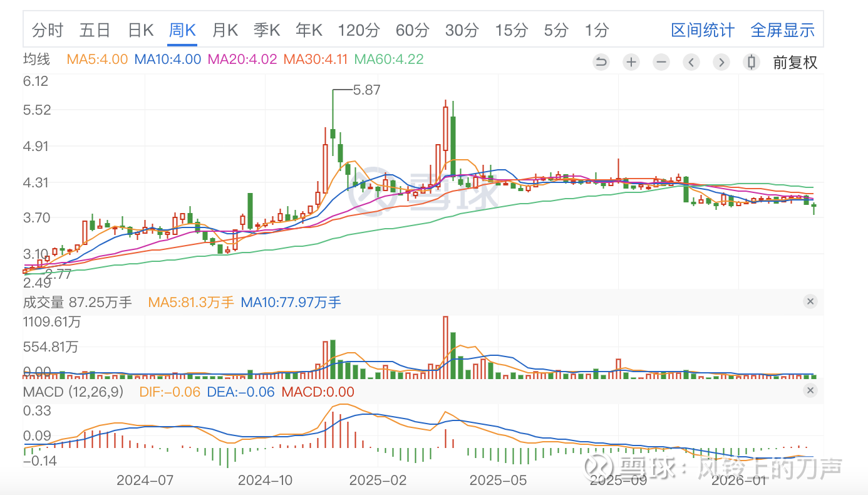This screenshot has height=495, width=868.
Task: Click the 均线 moving average label
Action: pyautogui.click(x=36, y=60)
